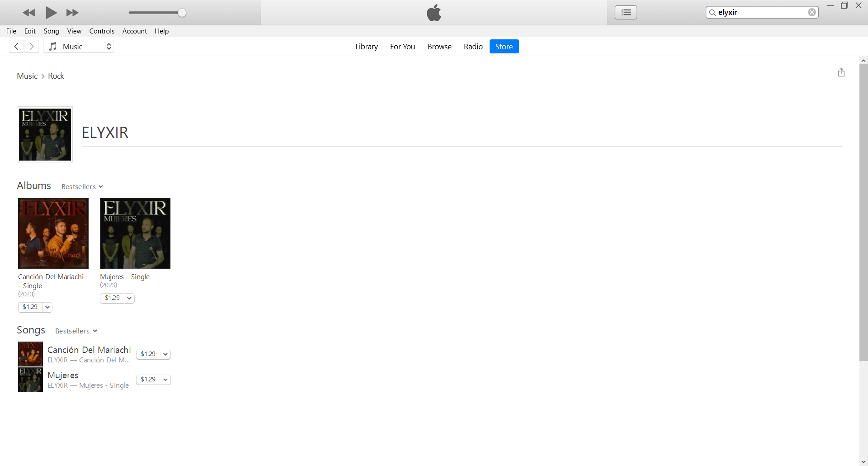
Task: Click the Play button
Action: pos(51,13)
